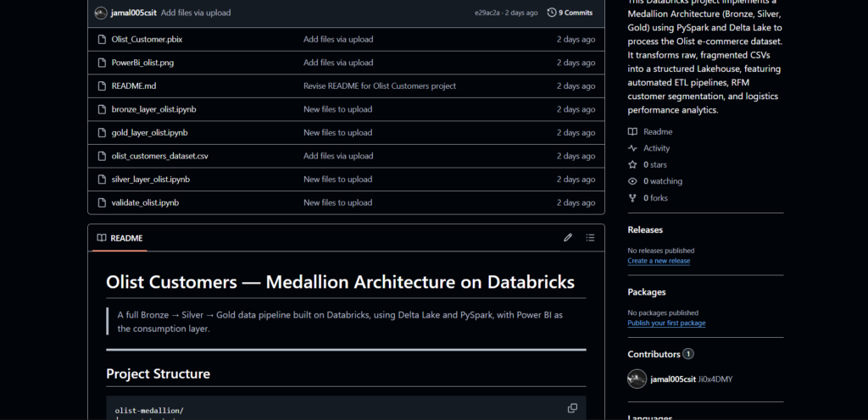
Task: Click 2 days ago in validate_olist.ipynb row
Action: (x=576, y=203)
